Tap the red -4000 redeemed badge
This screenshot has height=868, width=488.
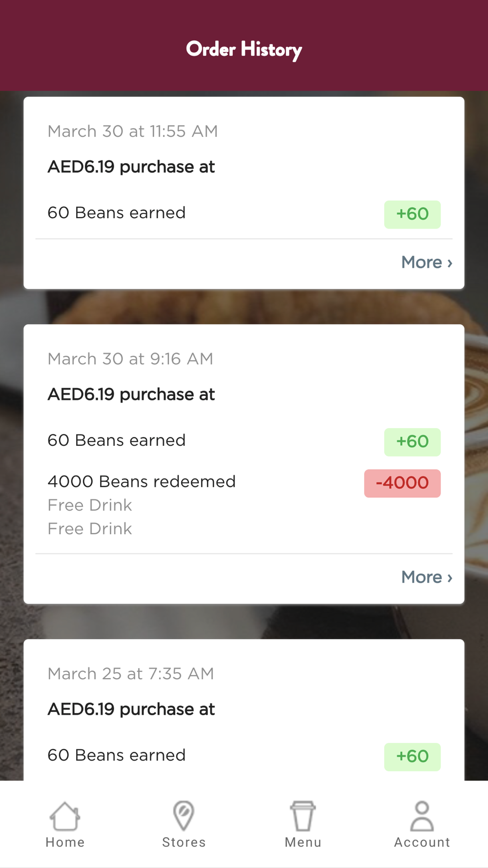(402, 483)
